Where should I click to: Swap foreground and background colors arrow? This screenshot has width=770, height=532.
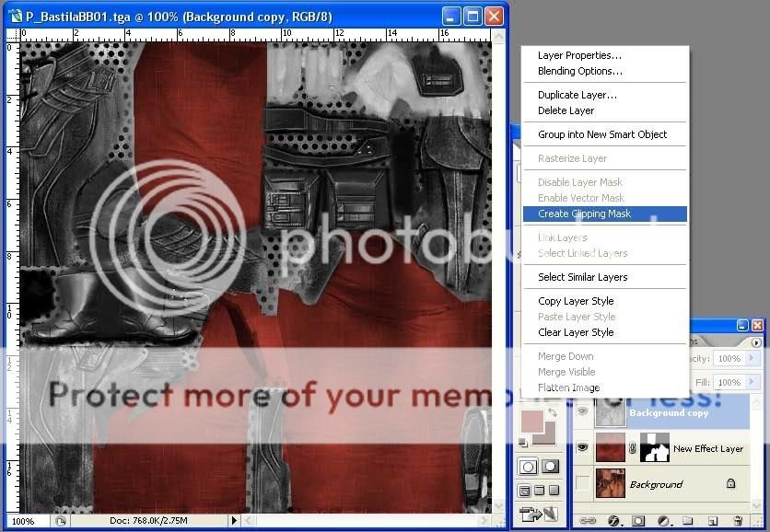coord(553,412)
